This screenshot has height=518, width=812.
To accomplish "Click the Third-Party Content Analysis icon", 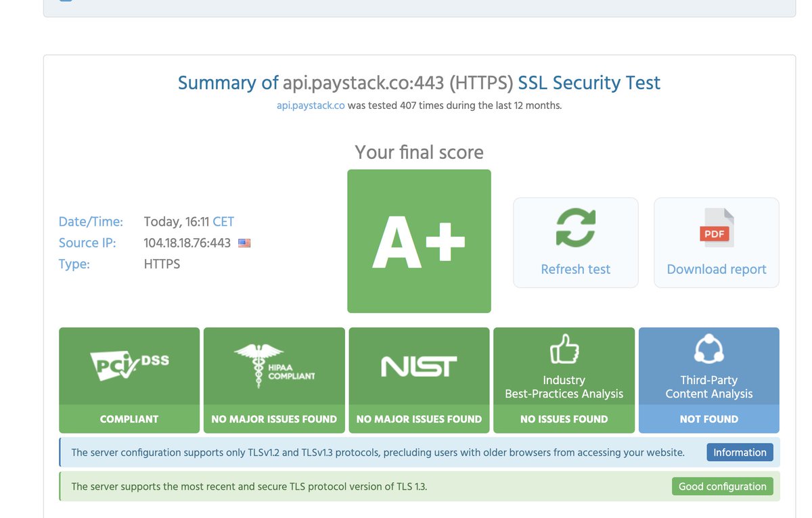I will tap(709, 350).
